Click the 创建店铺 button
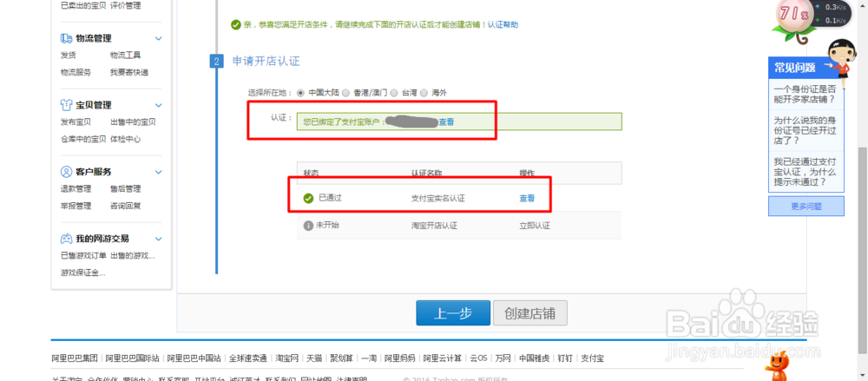Viewport: 868px width, 381px height. pos(529,313)
